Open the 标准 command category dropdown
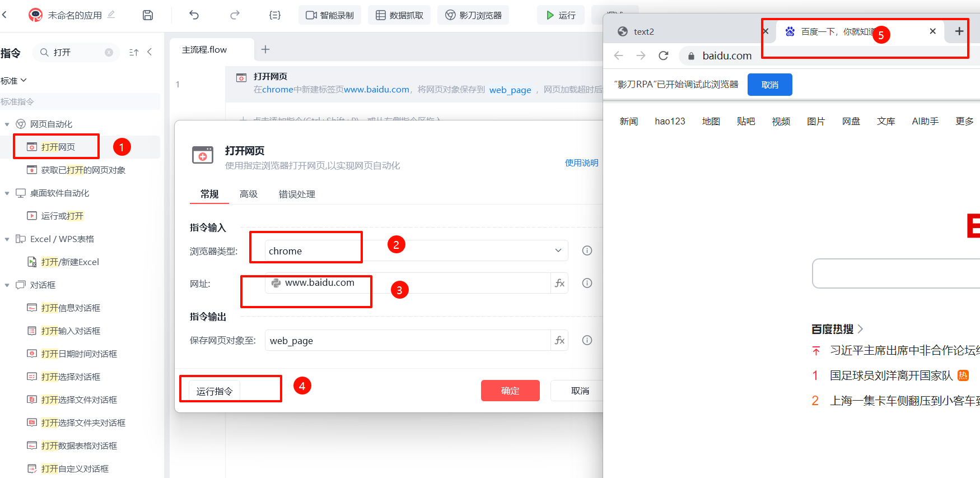This screenshot has height=478, width=980. pos(13,81)
